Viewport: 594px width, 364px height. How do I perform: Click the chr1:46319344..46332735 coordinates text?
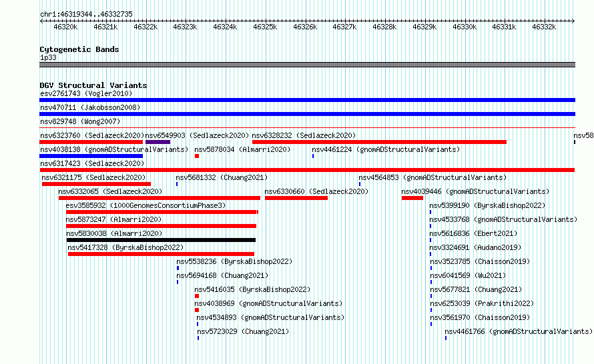pyautogui.click(x=86, y=15)
